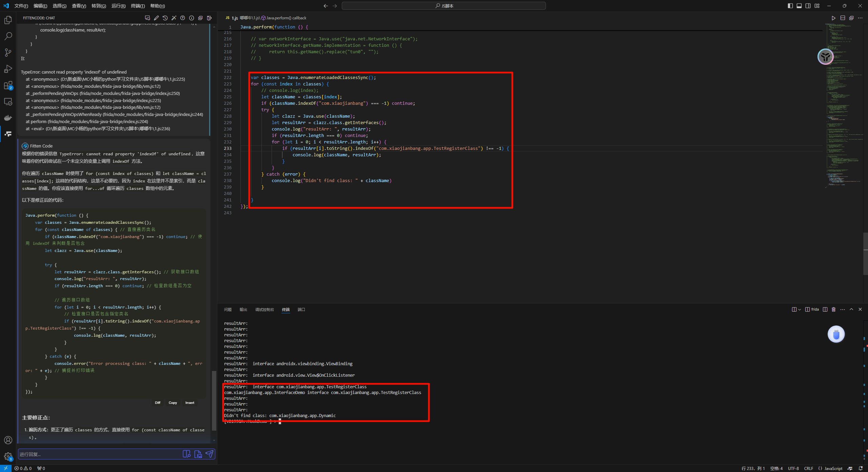Click the Insert button under code
868x472 pixels.
[190, 403]
